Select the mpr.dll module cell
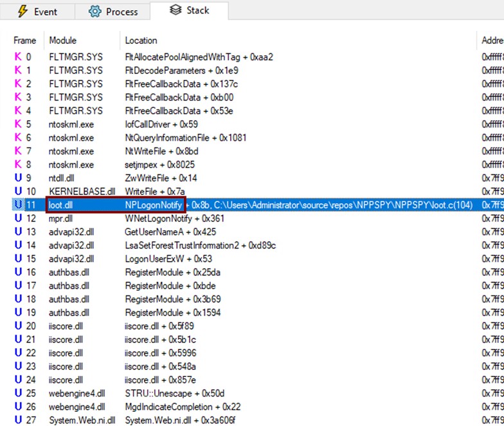Screen dimensions: 504x426 click(x=60, y=219)
